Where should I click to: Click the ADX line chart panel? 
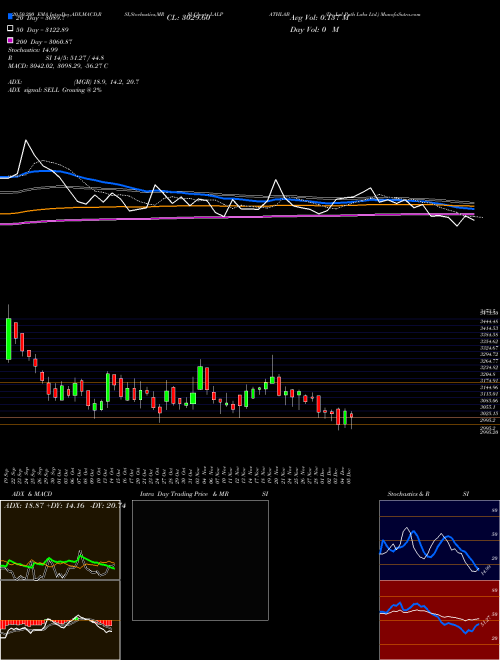[60, 540]
